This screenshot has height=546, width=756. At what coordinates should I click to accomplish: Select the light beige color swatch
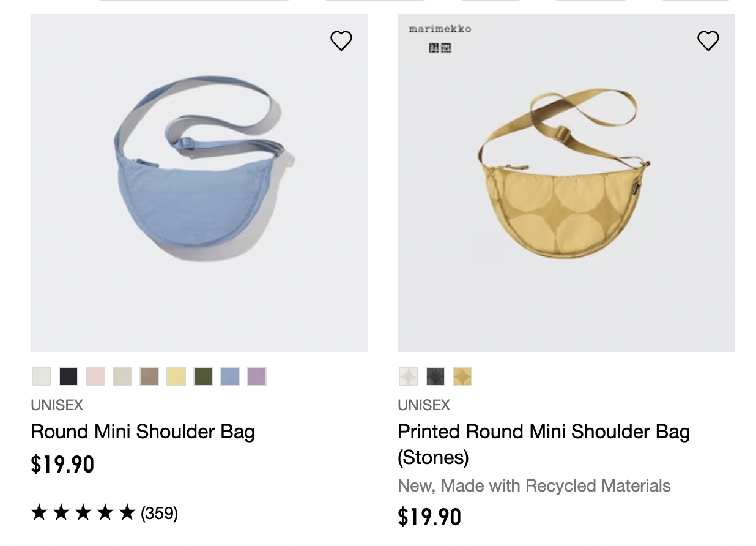(122, 376)
